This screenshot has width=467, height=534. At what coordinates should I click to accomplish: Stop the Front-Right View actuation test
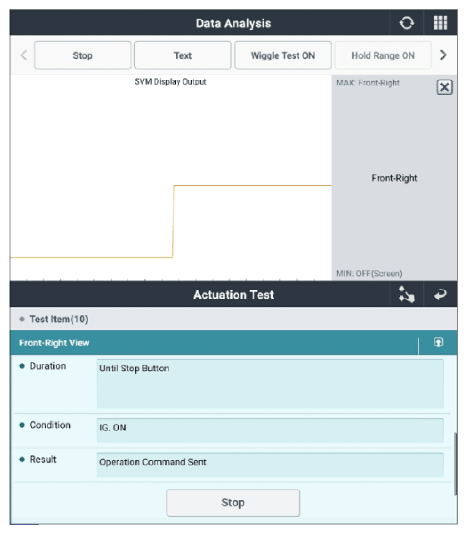coord(233,503)
